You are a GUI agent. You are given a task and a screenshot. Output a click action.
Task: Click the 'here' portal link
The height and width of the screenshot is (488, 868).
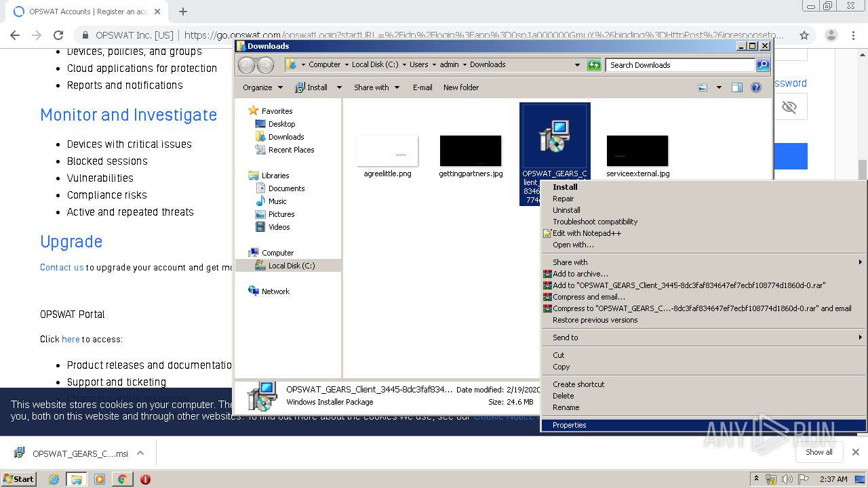point(71,339)
